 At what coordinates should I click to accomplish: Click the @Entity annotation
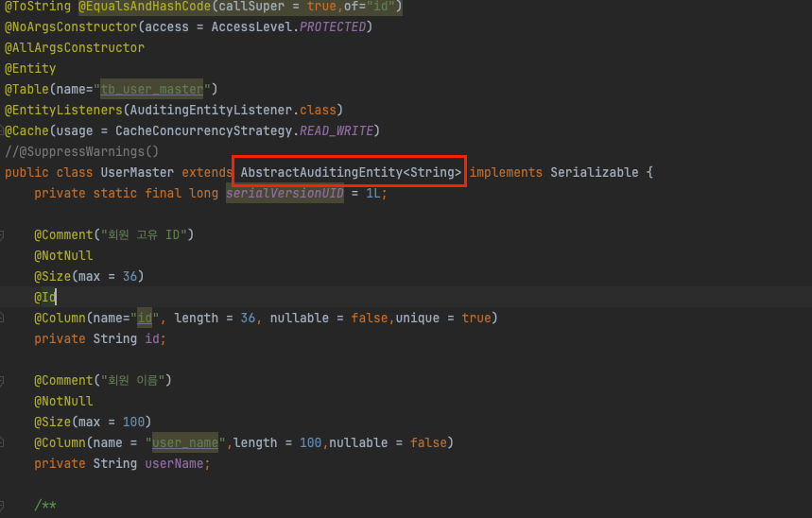[30, 68]
